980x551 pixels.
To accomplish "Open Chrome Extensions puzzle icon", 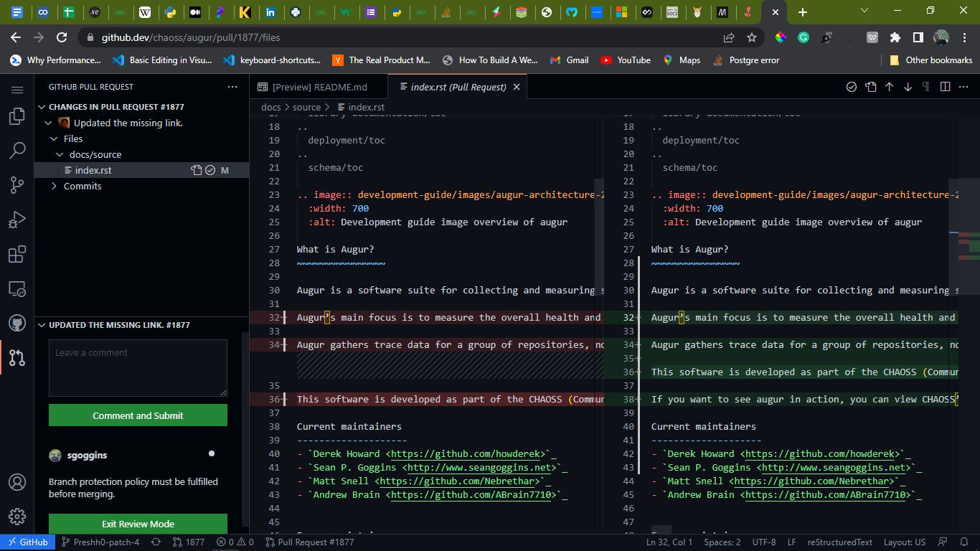I will pos(895,37).
